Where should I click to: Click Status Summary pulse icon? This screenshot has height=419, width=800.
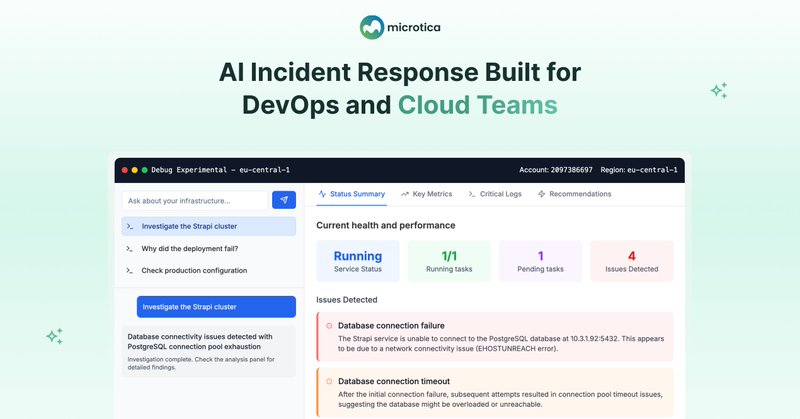click(x=322, y=194)
